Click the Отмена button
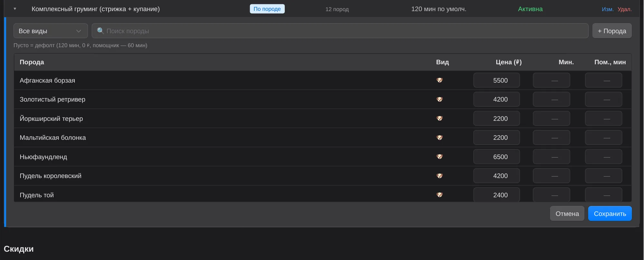The width and height of the screenshot is (644, 260). tap(567, 214)
